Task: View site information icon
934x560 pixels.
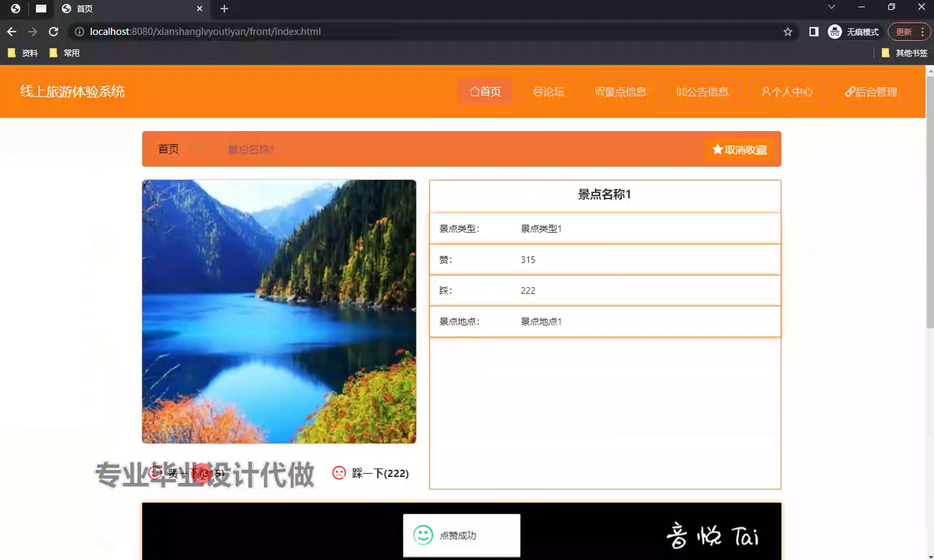Action: (x=79, y=31)
